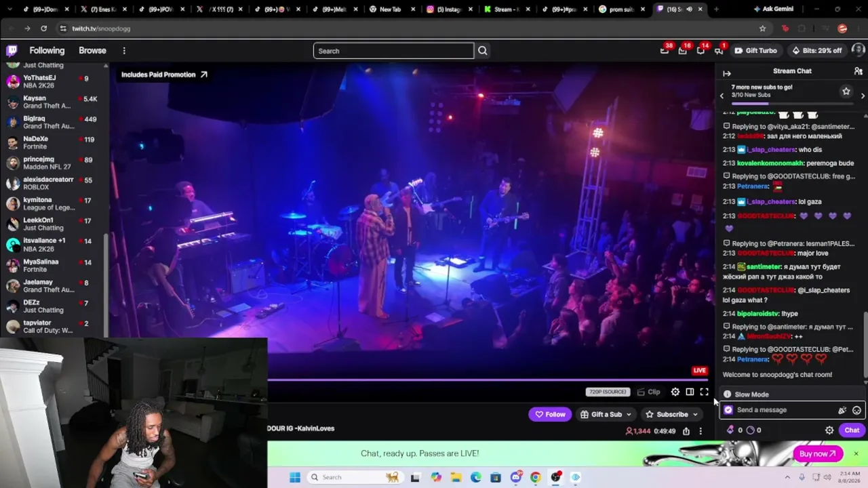Show hidden system tray icons
The image size is (868, 488).
(x=787, y=477)
